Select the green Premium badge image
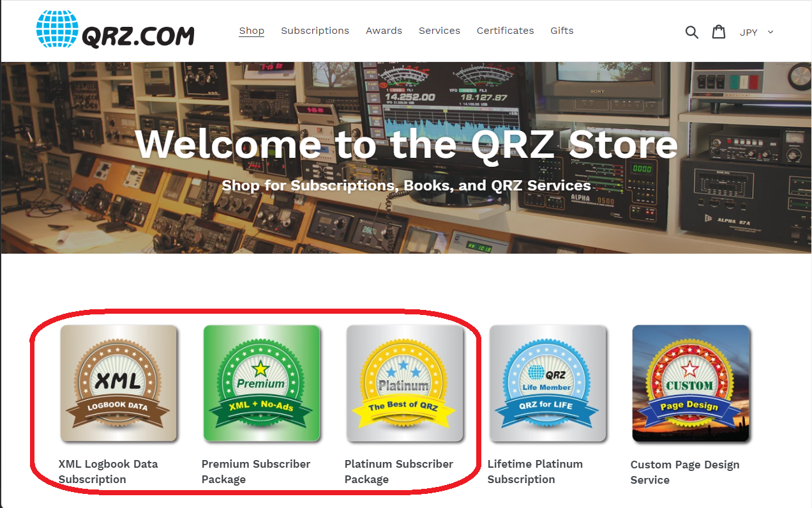Viewport: 812px width, 508px height. 262,383
